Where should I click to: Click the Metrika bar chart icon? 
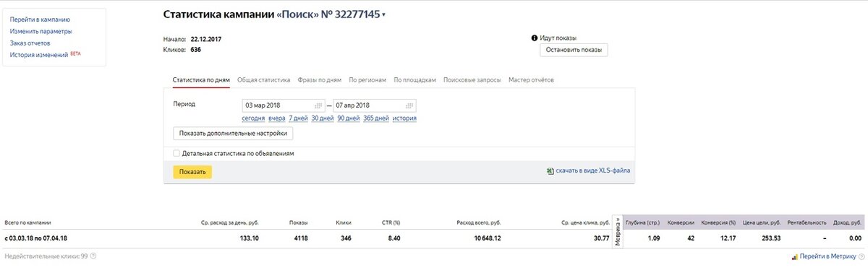tap(795, 256)
